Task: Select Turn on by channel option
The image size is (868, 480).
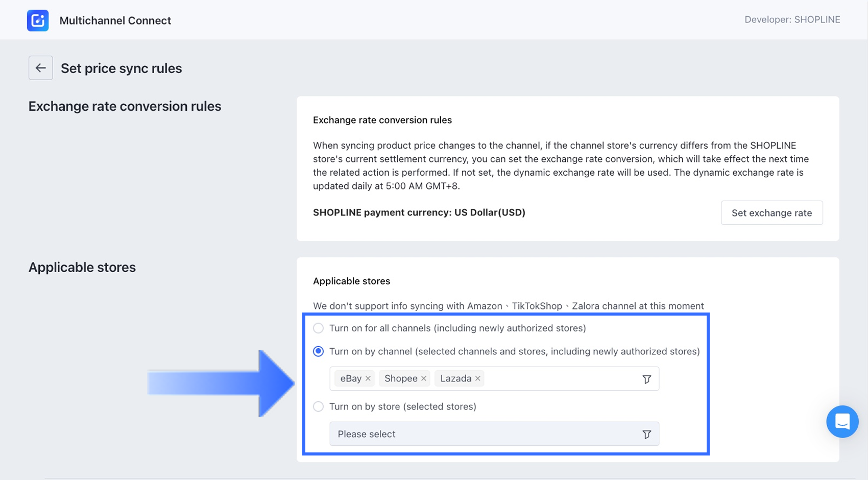Action: tap(319, 351)
